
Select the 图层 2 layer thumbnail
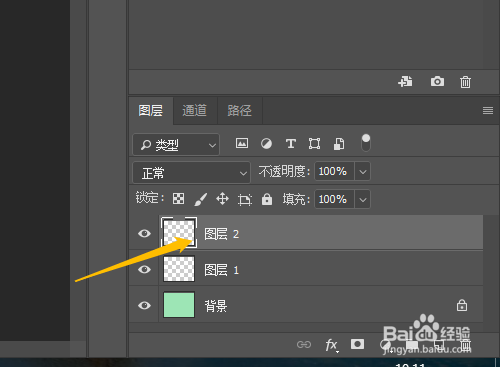(179, 233)
